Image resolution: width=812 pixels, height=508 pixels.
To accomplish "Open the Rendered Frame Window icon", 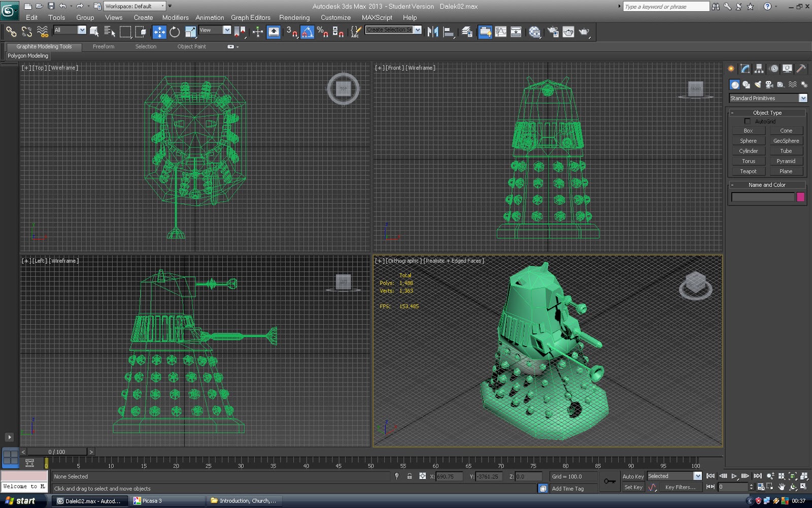I will tap(568, 32).
